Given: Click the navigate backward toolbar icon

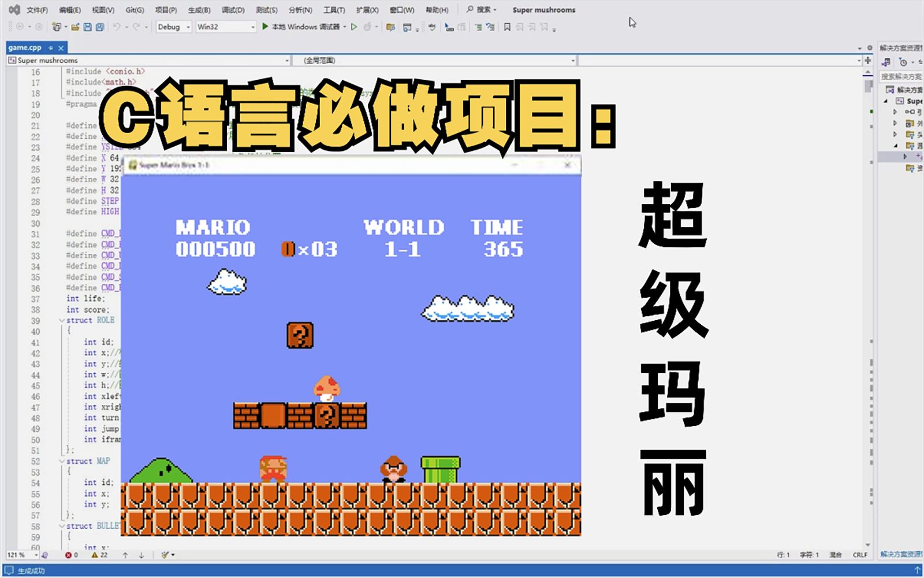Looking at the screenshot, I should click(x=20, y=27).
